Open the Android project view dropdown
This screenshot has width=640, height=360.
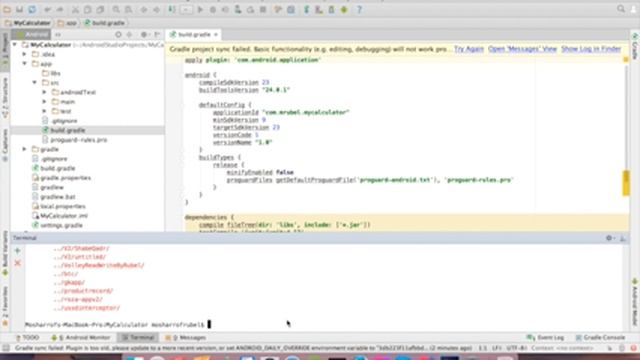click(31, 35)
